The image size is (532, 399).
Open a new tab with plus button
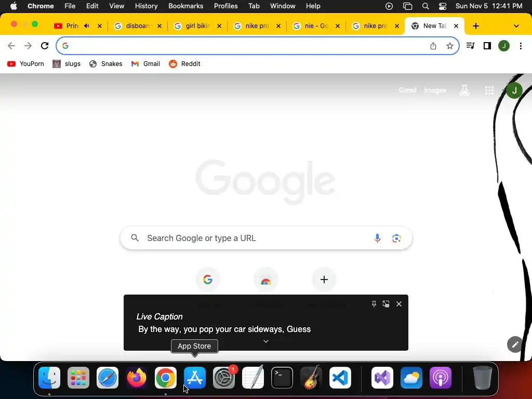coord(476,26)
